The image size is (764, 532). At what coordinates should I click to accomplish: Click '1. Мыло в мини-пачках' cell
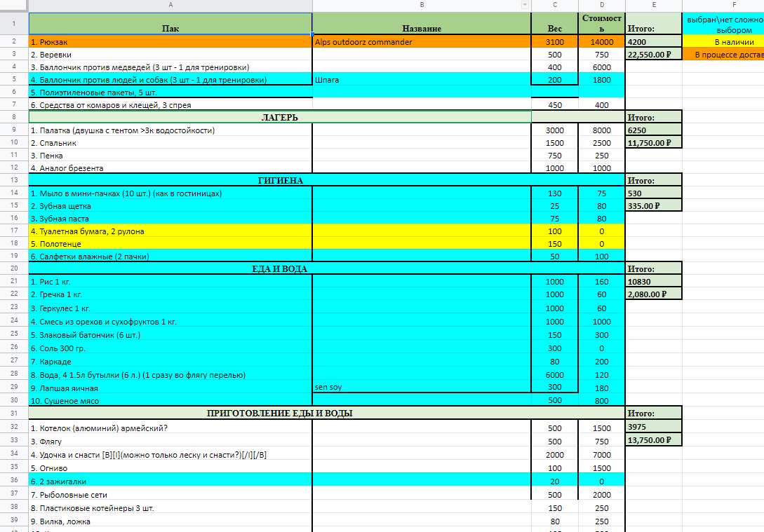tap(170, 193)
